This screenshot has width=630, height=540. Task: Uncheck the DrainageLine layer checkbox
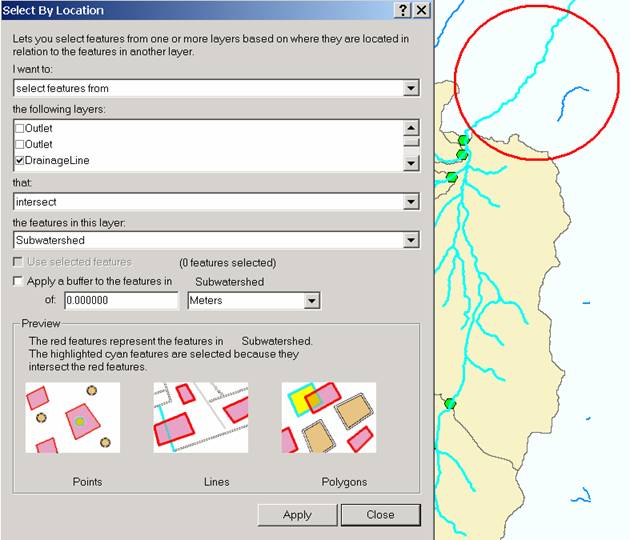point(19,160)
